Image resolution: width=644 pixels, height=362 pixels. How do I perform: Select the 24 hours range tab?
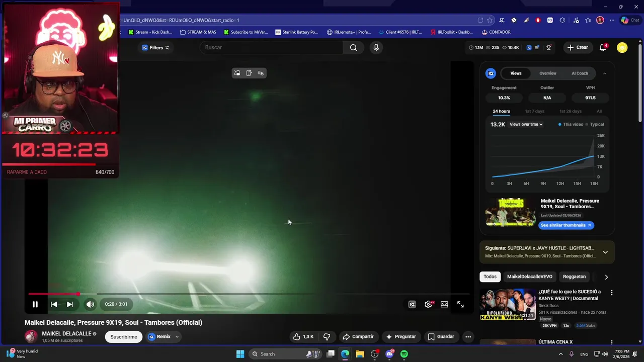pyautogui.click(x=501, y=111)
